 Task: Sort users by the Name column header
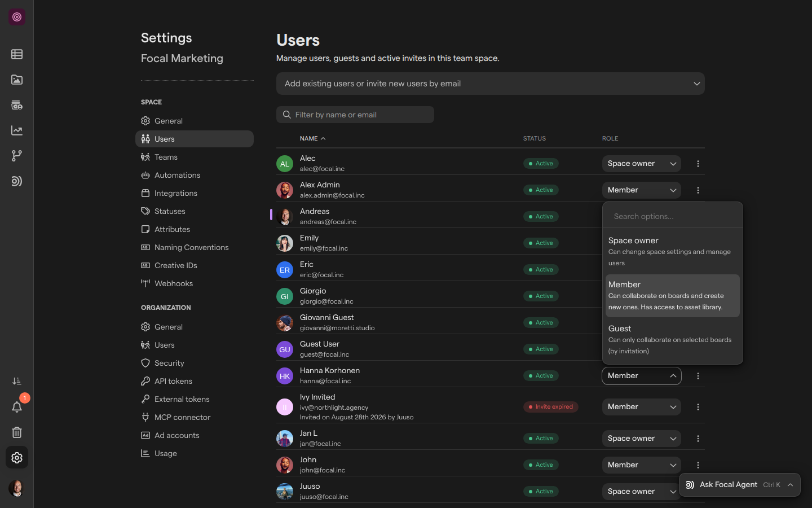(312, 138)
